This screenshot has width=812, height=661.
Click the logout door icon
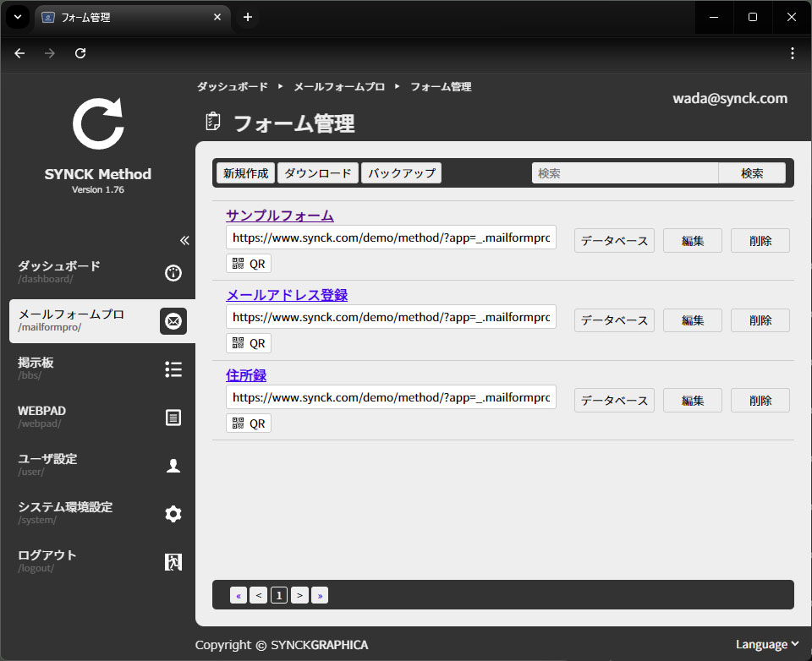coord(173,562)
